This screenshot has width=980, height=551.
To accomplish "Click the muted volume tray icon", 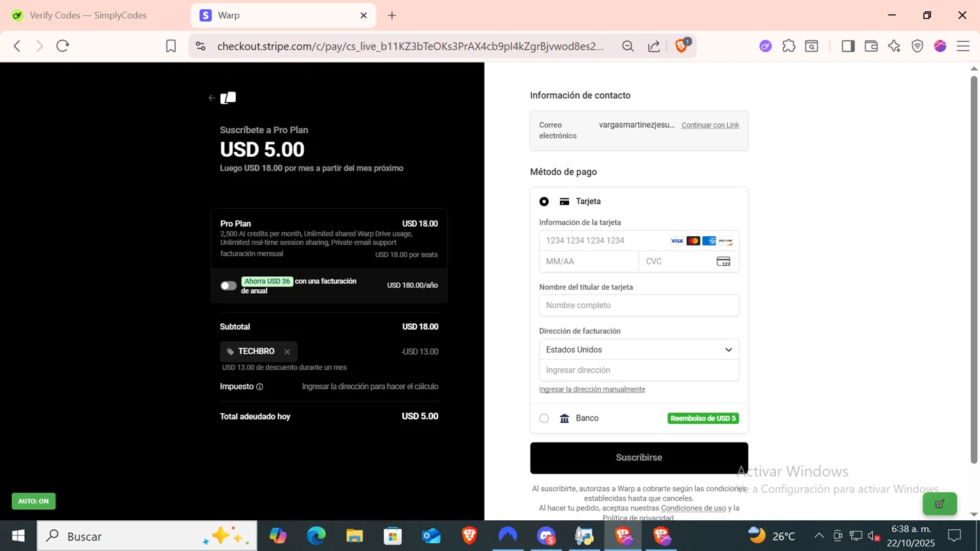I will click(874, 536).
